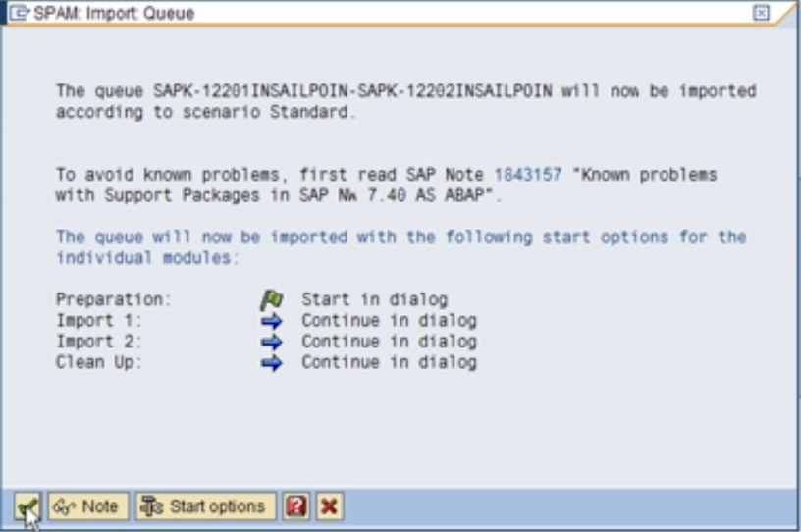
Task: Click the 'Import 2:' label
Action: pos(98,342)
